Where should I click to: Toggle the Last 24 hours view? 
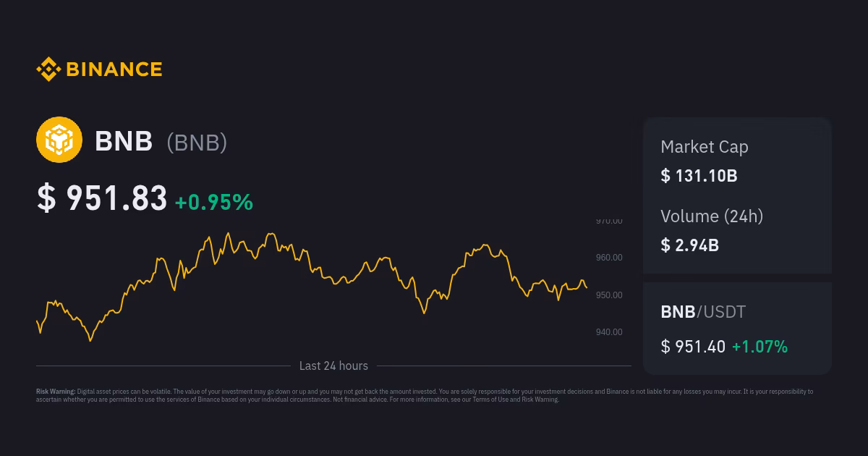point(333,366)
